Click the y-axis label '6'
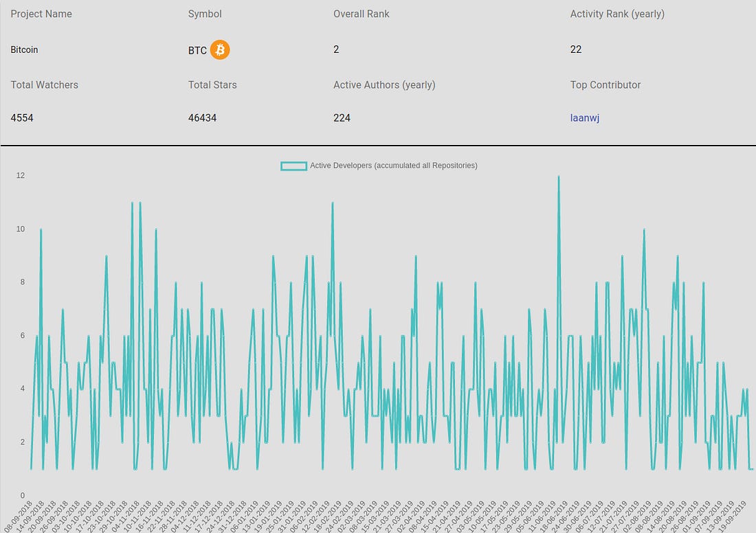 tap(22, 335)
